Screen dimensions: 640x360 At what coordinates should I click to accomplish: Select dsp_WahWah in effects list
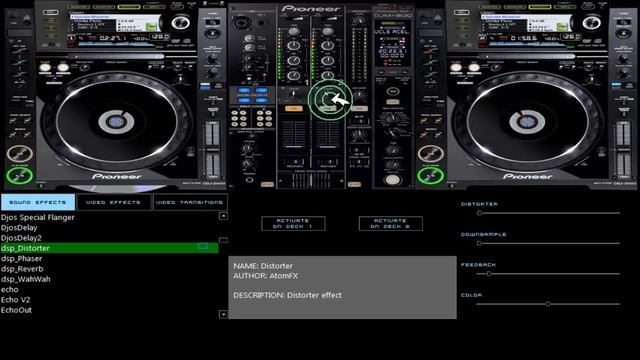pyautogui.click(x=26, y=279)
